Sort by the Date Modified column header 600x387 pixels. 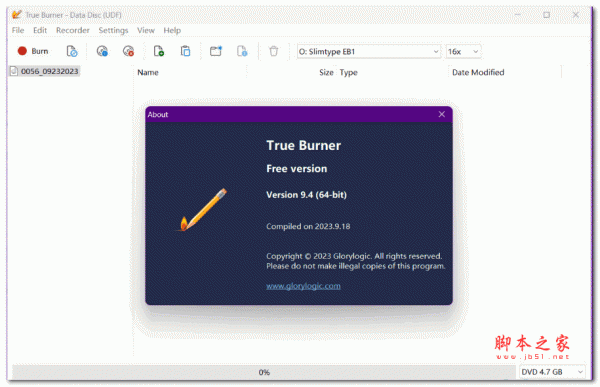point(478,72)
